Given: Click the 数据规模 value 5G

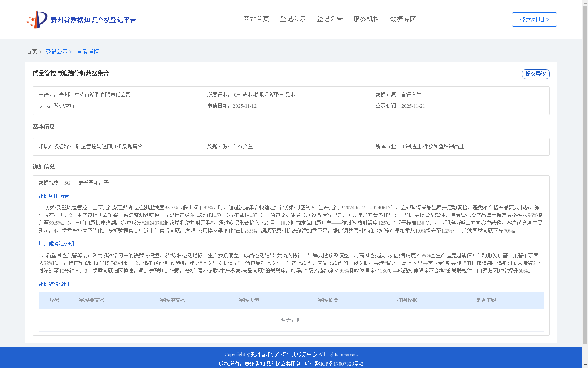Looking at the screenshot, I should (67, 183).
